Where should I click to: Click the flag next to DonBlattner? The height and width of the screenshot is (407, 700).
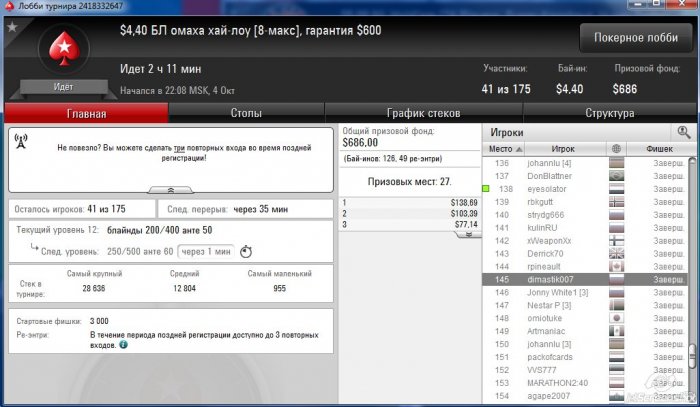(x=617, y=176)
